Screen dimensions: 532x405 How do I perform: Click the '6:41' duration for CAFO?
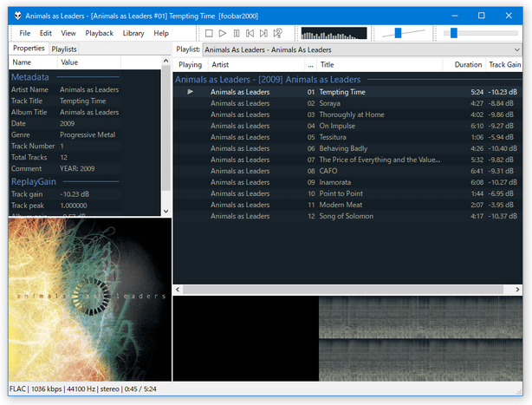pos(477,171)
